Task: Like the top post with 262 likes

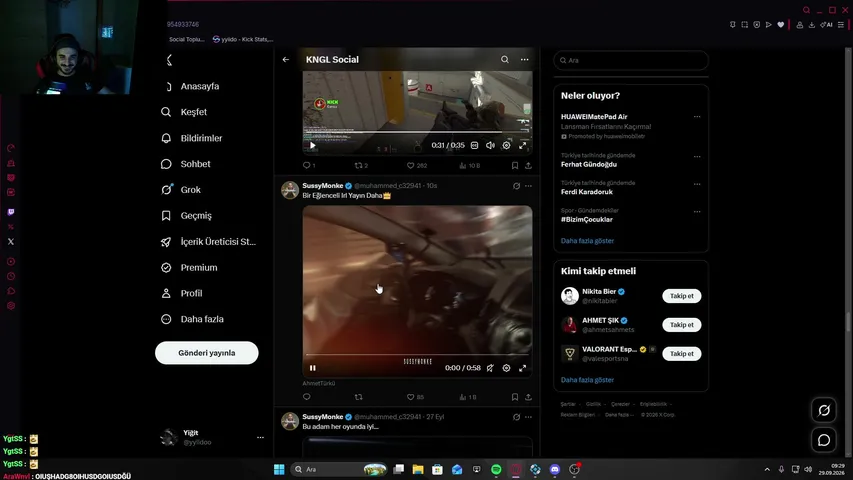Action: point(417,165)
